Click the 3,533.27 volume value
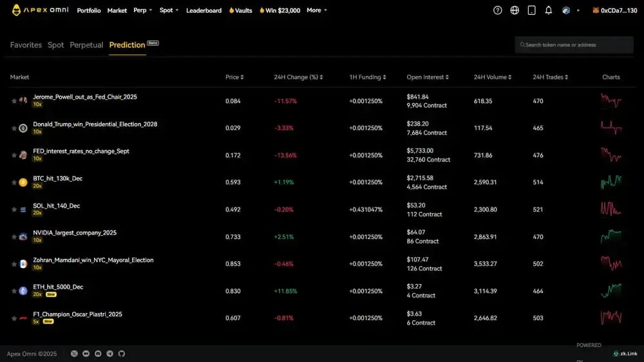Viewport: 644px width, 362px height. click(x=485, y=264)
